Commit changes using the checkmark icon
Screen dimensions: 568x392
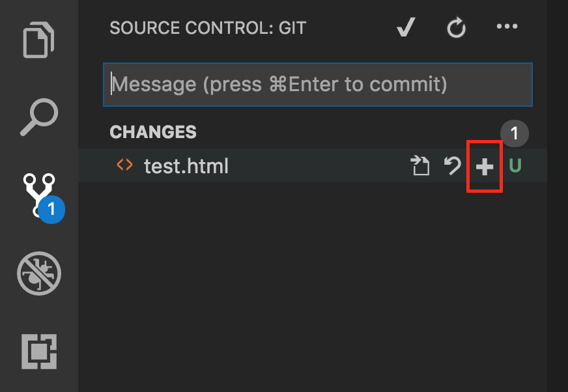pos(406,28)
